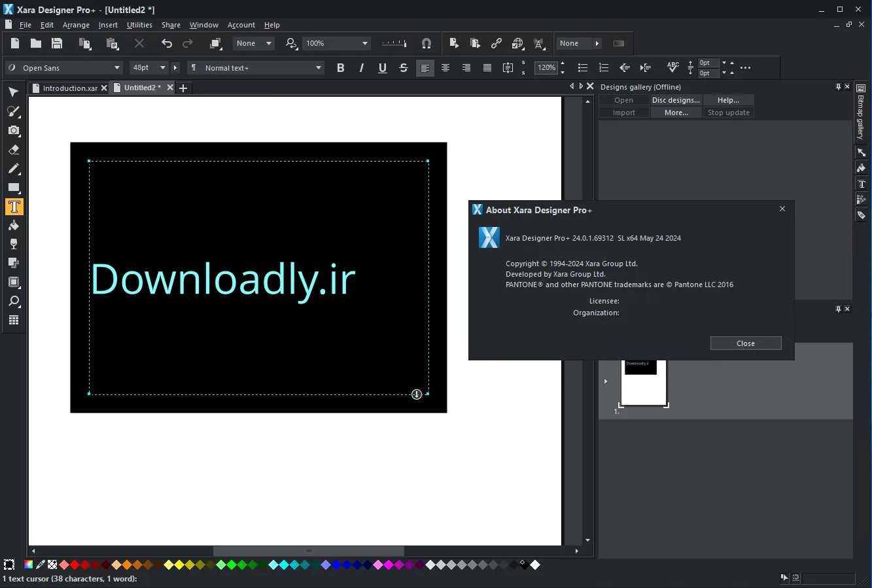
Task: Click the Undo arrow icon
Action: click(x=167, y=43)
